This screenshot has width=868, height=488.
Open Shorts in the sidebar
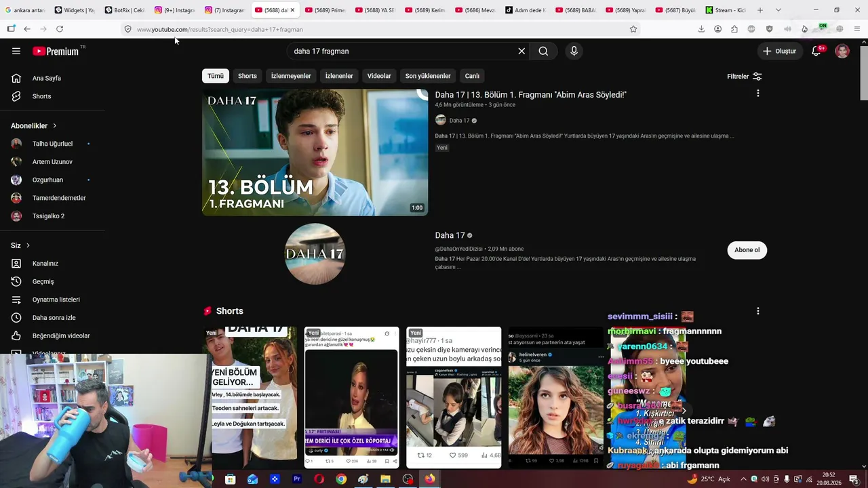(x=41, y=96)
